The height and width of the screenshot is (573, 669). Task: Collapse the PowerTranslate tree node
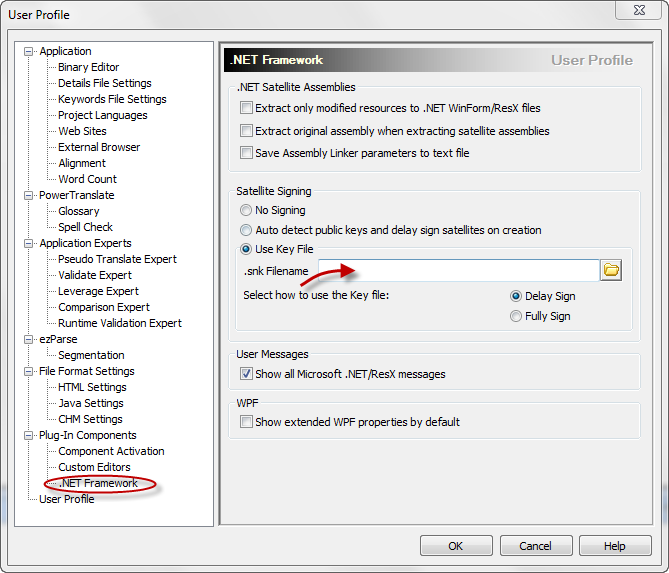29,195
